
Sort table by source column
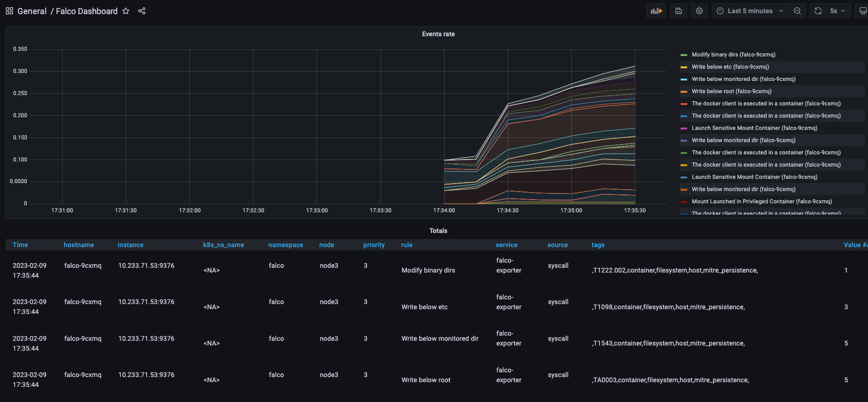(557, 245)
